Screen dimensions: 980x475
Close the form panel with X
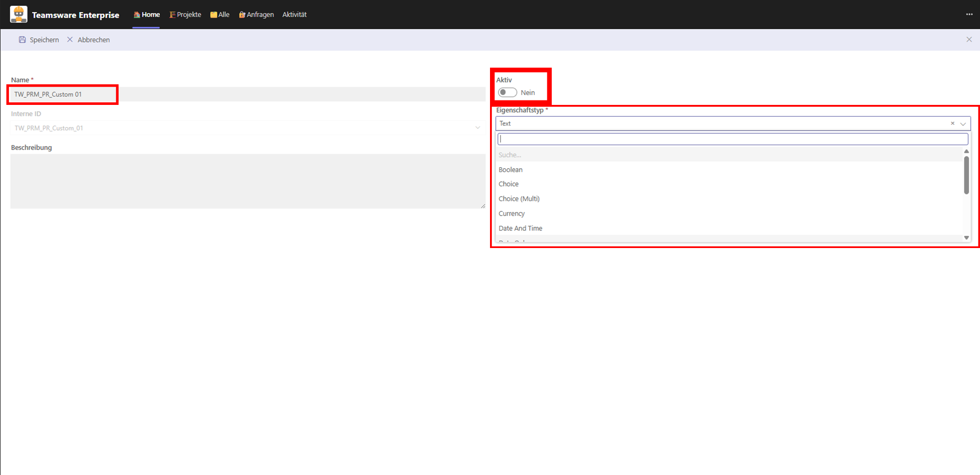pos(969,40)
